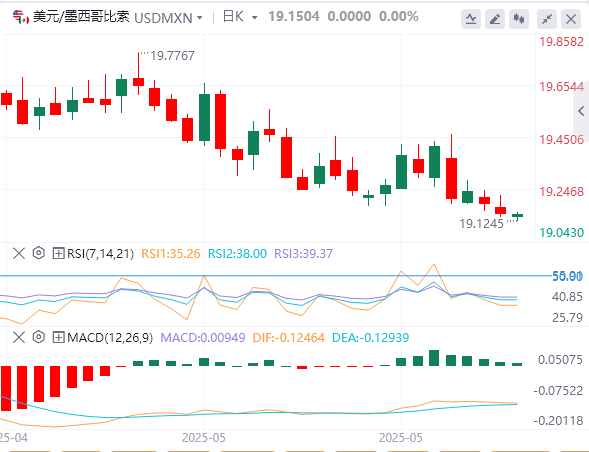Click the MACD(12,26,9) label
This screenshot has height=452, width=589.
click(110, 337)
